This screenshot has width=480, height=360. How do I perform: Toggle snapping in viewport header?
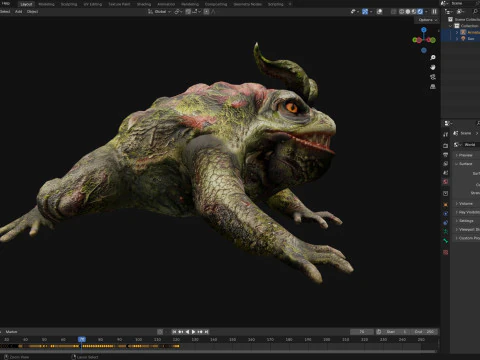pos(188,12)
